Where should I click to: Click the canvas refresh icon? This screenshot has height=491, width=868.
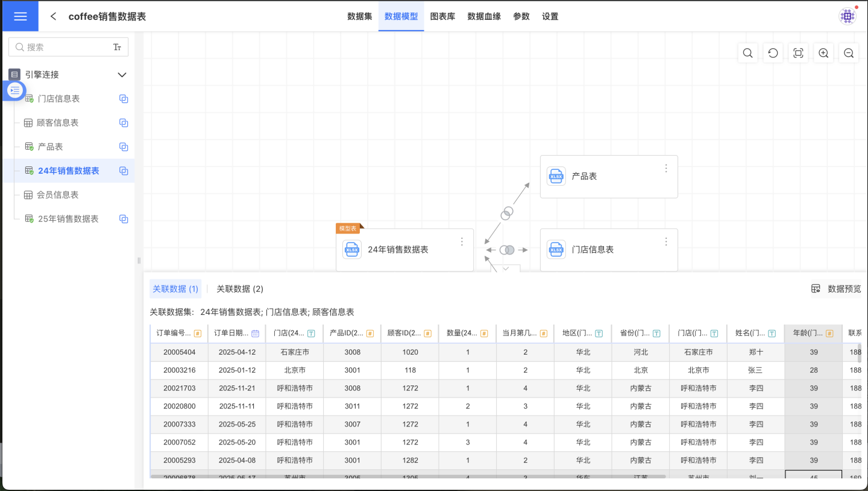[x=773, y=53]
